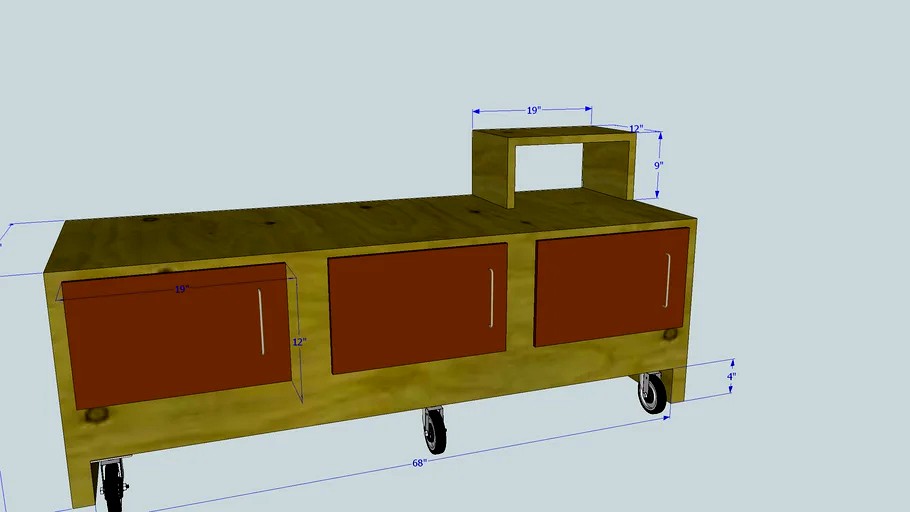Select the small raised shelf on top
The image size is (910, 512).
(x=554, y=165)
